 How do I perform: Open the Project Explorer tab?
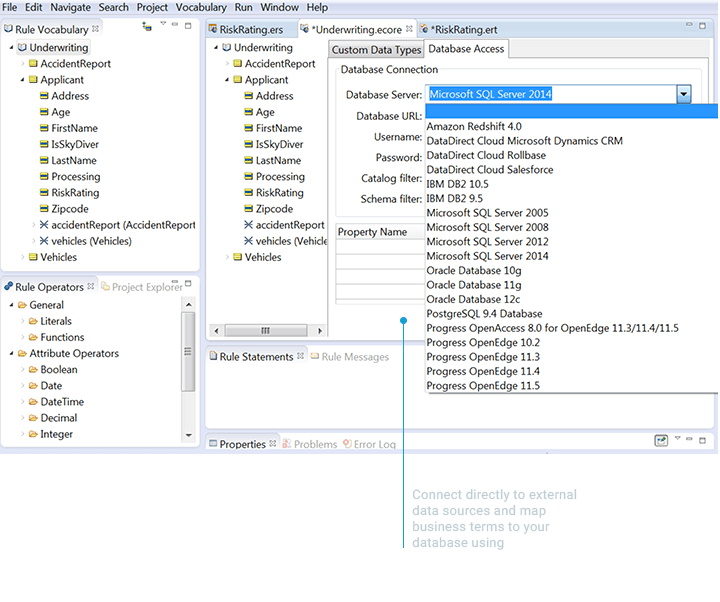pyautogui.click(x=142, y=287)
